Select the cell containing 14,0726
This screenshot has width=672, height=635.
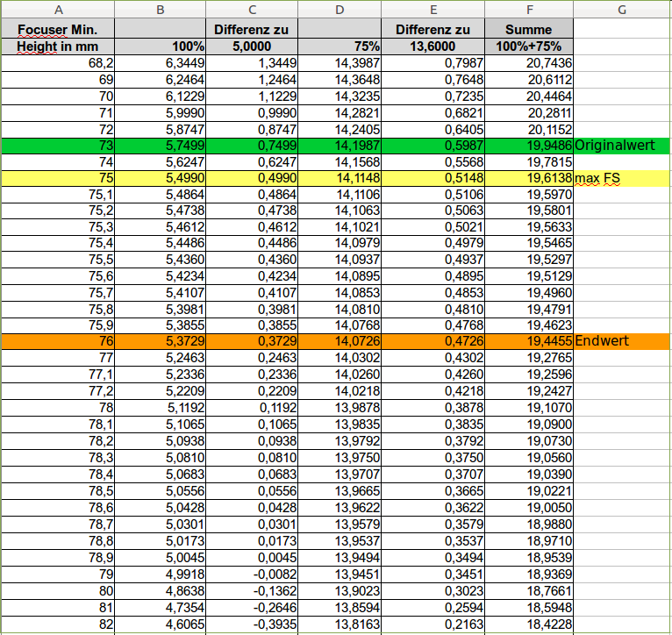pyautogui.click(x=340, y=341)
